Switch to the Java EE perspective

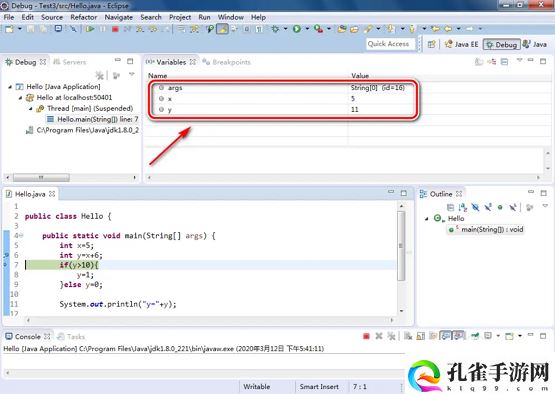click(462, 44)
